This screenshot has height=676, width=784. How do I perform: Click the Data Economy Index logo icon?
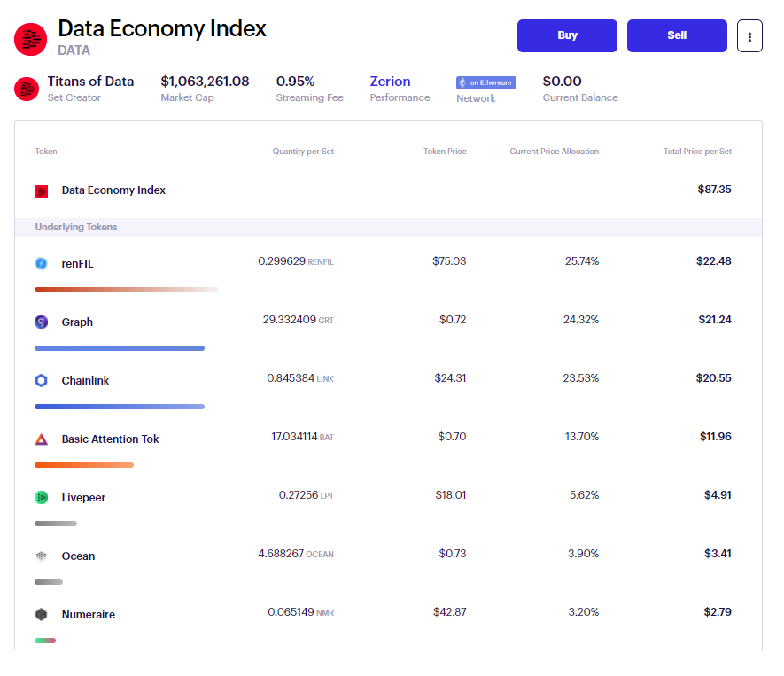coord(31,38)
